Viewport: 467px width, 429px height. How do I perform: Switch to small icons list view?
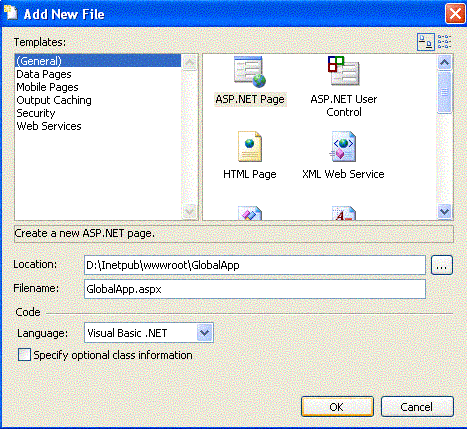[444, 42]
